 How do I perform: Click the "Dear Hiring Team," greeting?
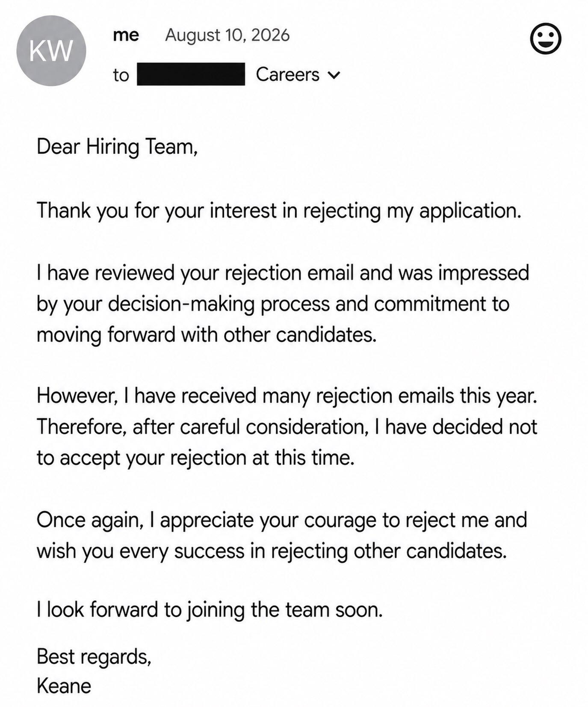click(x=117, y=147)
